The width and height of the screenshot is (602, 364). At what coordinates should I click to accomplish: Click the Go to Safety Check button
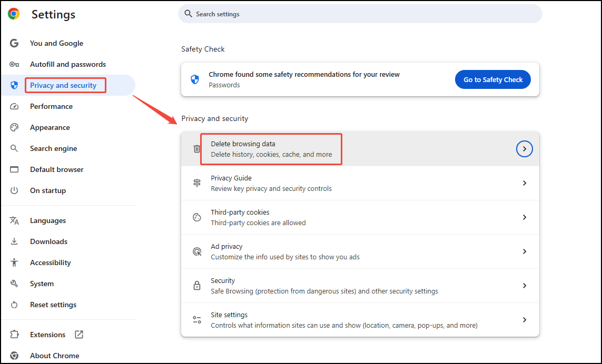(x=493, y=79)
